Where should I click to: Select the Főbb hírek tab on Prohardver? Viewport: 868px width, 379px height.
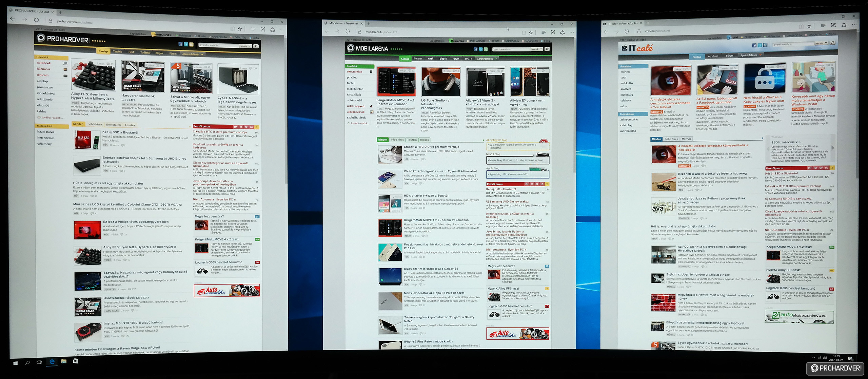point(95,125)
